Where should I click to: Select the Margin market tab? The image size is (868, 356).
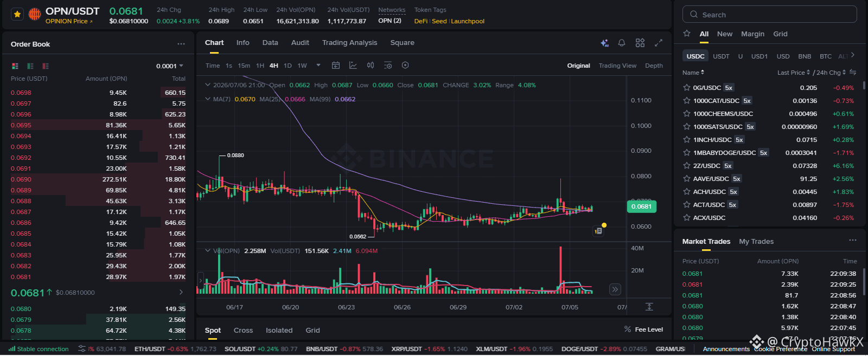[752, 34]
